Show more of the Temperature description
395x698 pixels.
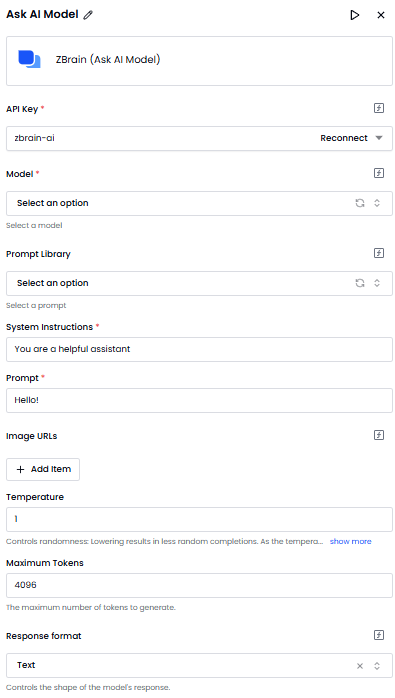pos(350,541)
